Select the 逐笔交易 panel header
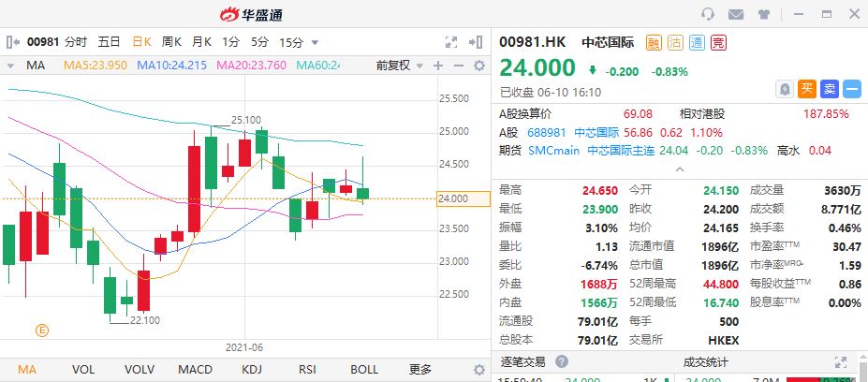 point(522,362)
